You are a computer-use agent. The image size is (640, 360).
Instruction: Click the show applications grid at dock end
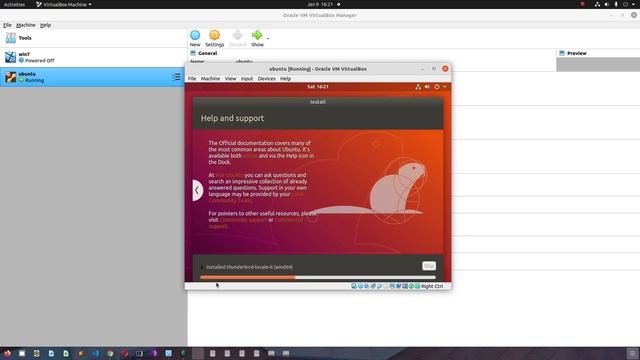[x=632, y=353]
